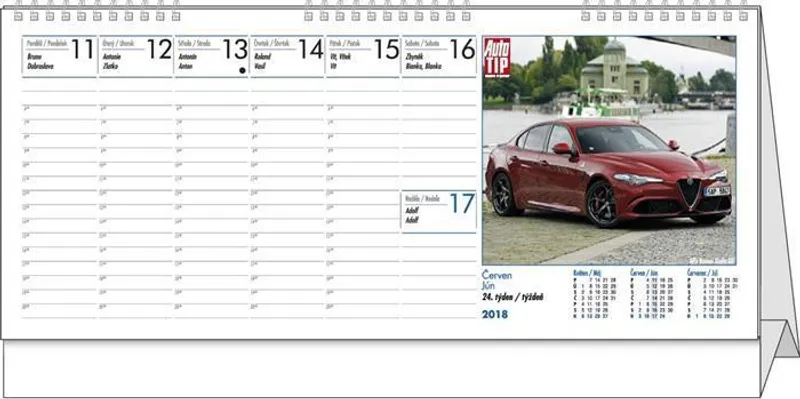Screen dimensions: 800x399
Task: Open the red Alfa Romeo photo
Action: [x=609, y=150]
